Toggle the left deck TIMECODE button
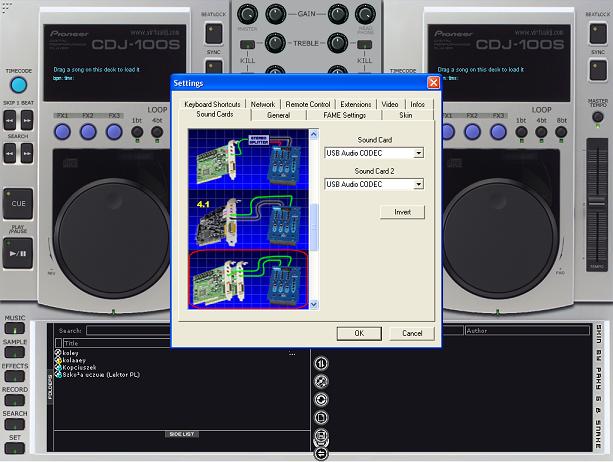The height and width of the screenshot is (462, 613). coord(18,85)
